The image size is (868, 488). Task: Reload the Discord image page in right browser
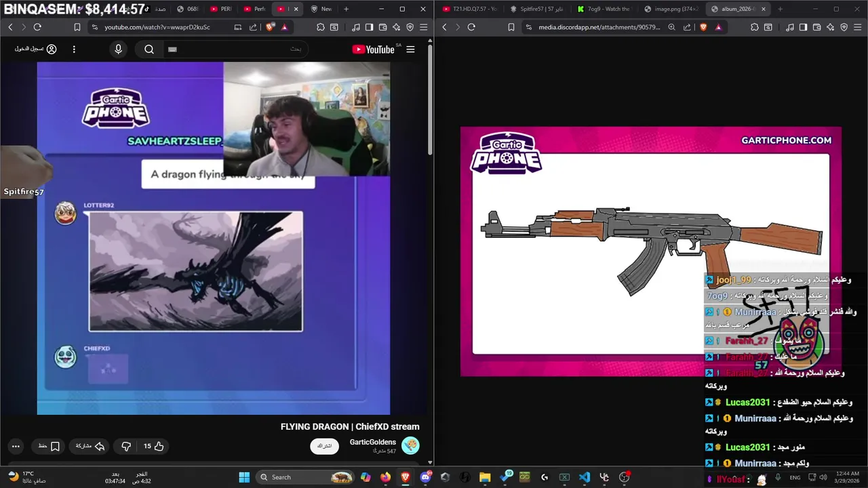coord(471,27)
